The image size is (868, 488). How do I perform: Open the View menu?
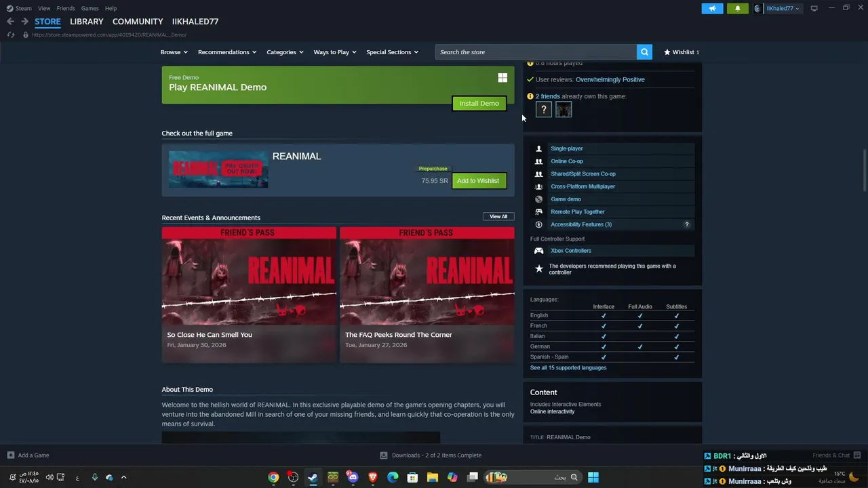(x=44, y=8)
